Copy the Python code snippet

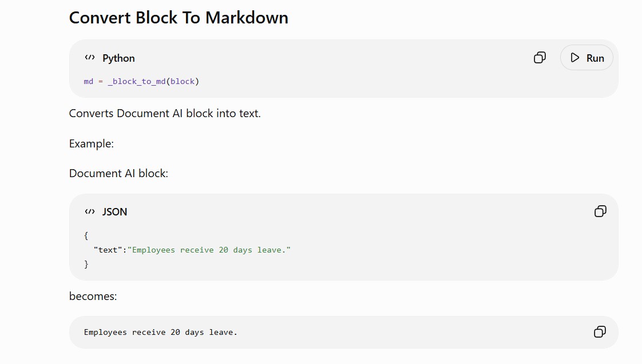540,58
